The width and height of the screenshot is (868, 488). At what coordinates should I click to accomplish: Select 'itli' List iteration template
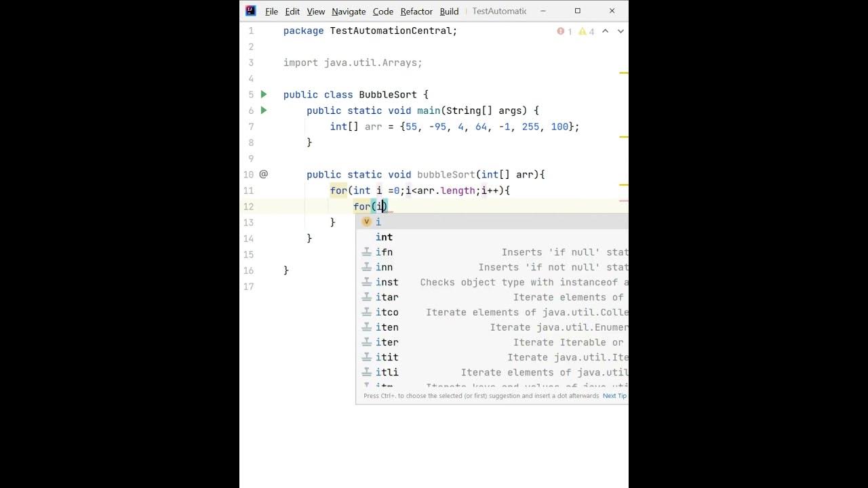point(492,372)
